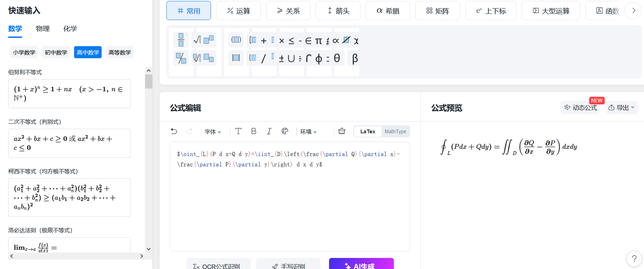Insert the Bernoulli inequality formula card

(x=69, y=93)
